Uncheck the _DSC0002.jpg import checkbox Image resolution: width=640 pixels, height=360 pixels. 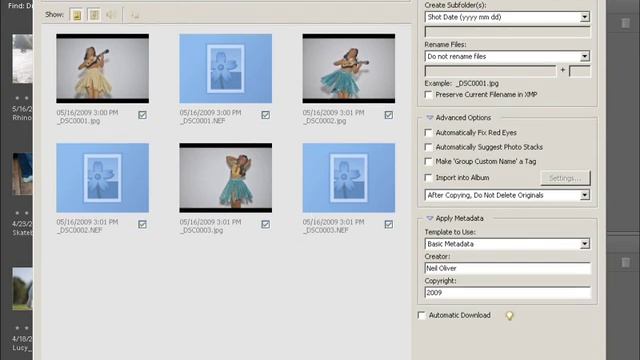point(389,115)
